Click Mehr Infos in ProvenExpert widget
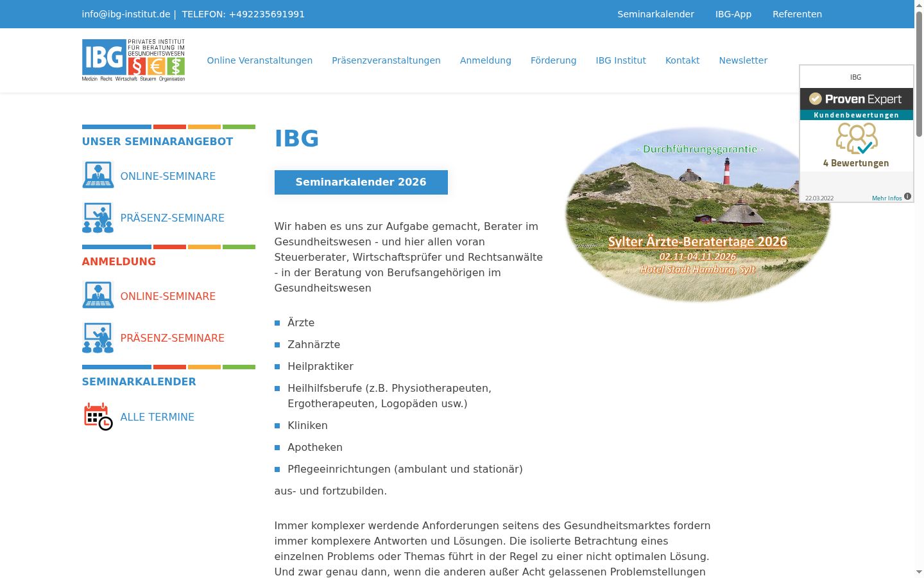Screen dimensions: 924x578 887,198
